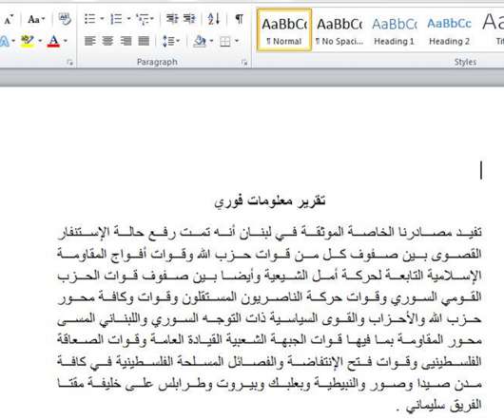Viewport: 504px width, 420px height.
Task: Expand the shading color dropdown arrow
Action: coord(211,41)
